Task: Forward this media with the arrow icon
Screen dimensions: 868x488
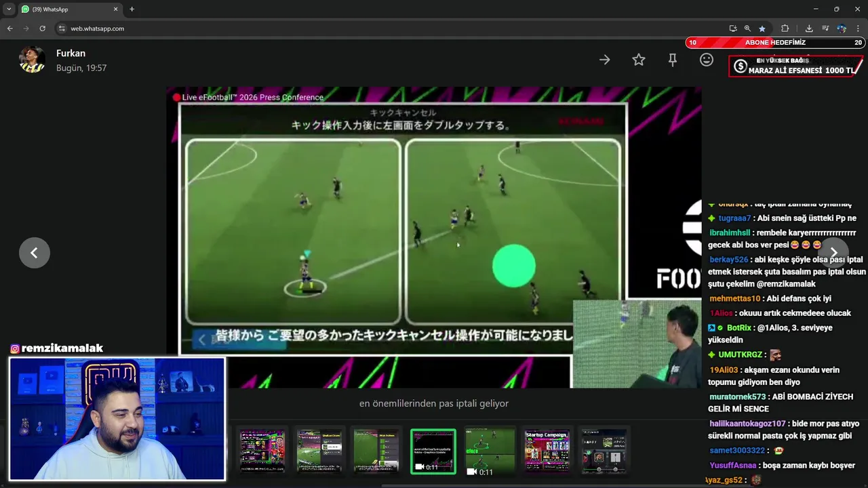Action: [605, 60]
